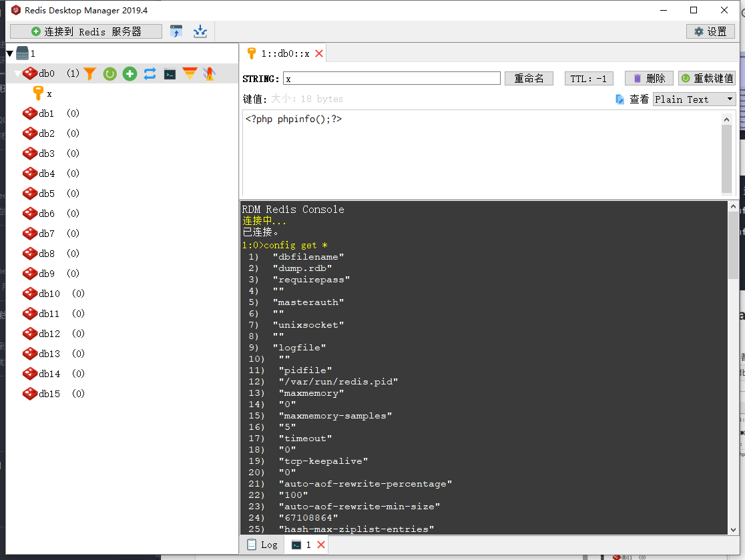Close the 1::db0::x tab
Screen dimensions: 745x560
point(319,53)
